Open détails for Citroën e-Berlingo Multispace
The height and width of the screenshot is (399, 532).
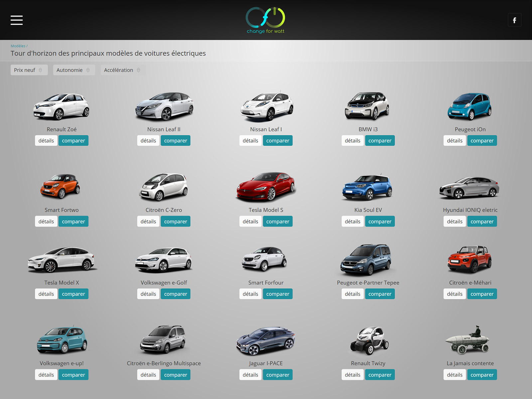click(x=148, y=375)
